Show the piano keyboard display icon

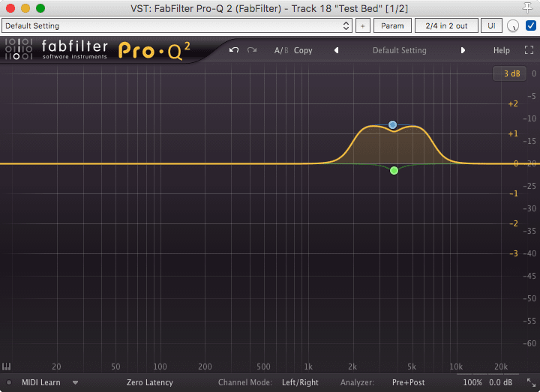tap(7, 367)
